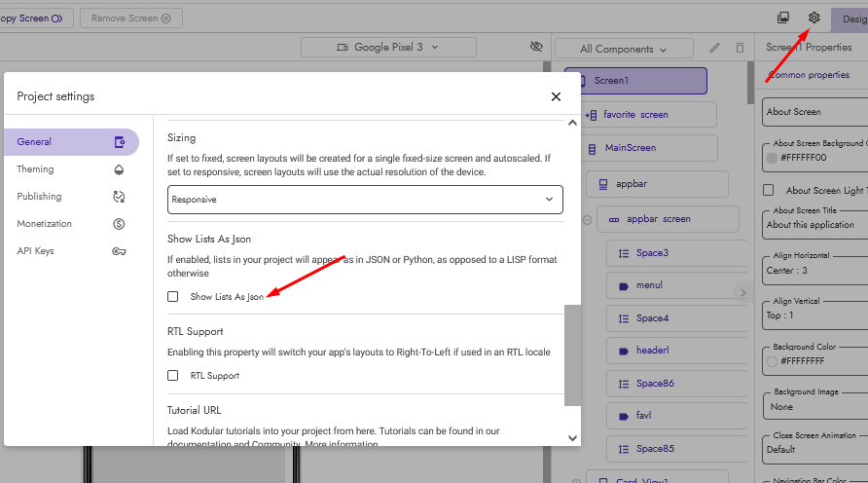This screenshot has height=483, width=868.
Task: Click the pencil rename component icon
Action: pyautogui.click(x=715, y=48)
